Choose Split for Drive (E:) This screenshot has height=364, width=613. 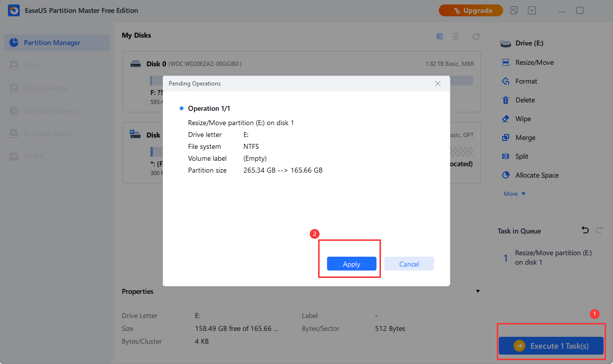(515, 156)
